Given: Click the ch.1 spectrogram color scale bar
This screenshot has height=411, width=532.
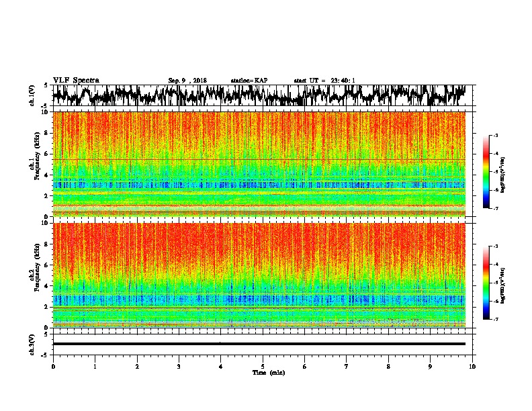Looking at the screenshot, I should click(x=486, y=172).
